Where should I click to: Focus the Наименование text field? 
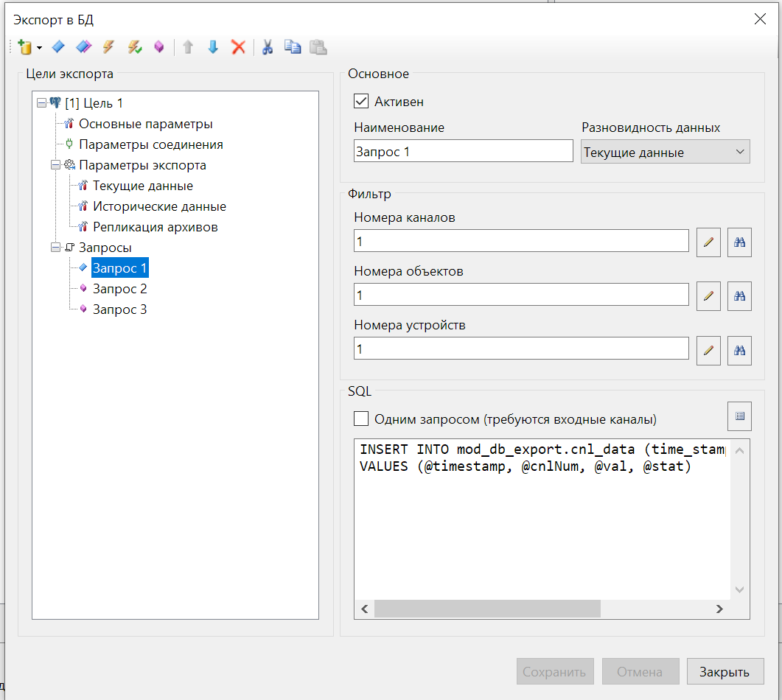(464, 151)
